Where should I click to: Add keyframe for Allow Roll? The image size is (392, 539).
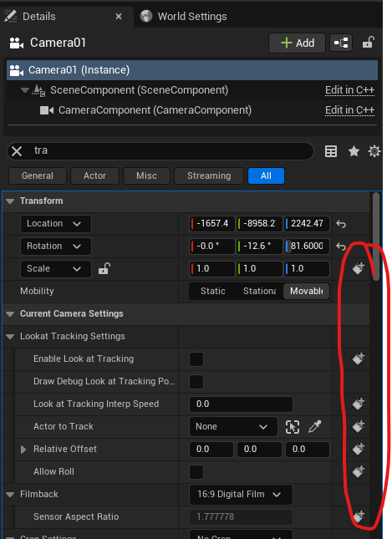click(x=358, y=471)
